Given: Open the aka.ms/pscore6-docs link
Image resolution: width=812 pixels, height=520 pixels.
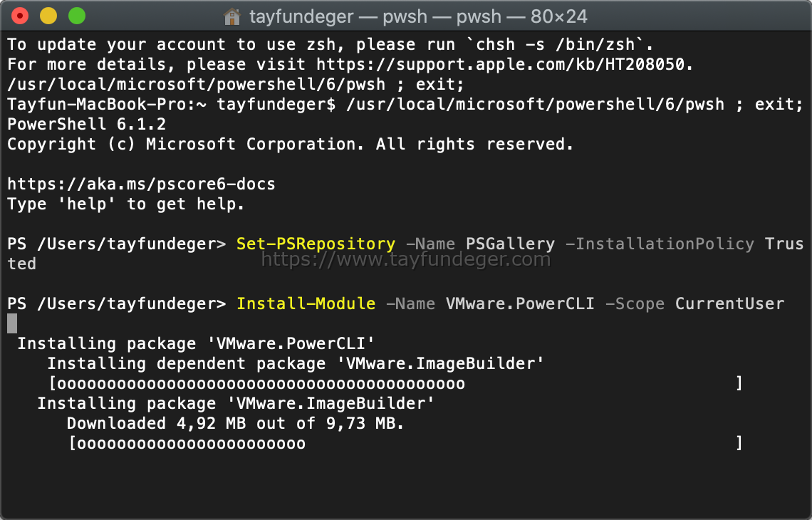Looking at the screenshot, I should [x=141, y=184].
